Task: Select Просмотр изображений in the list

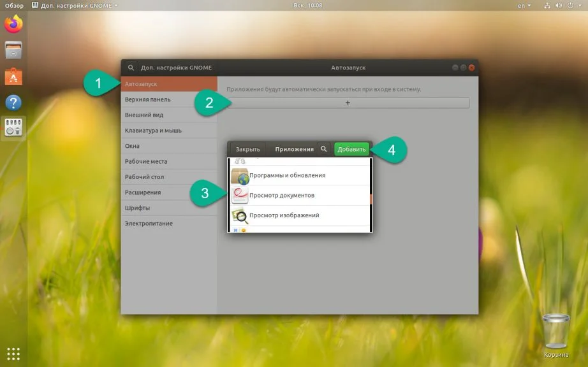Action: click(x=300, y=215)
